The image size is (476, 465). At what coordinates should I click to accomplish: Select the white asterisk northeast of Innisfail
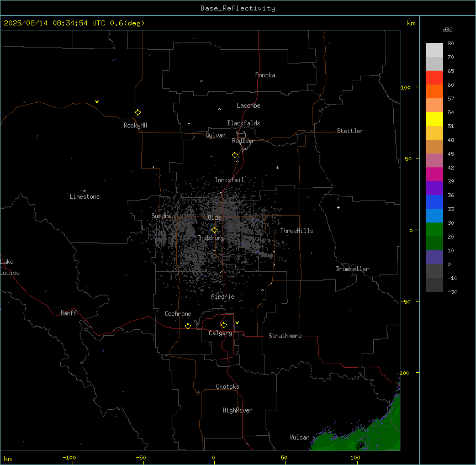point(277,167)
